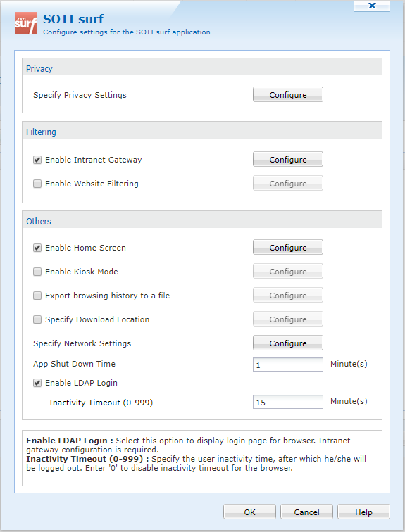The image size is (405, 532).
Task: Close the SOTI surf dialog
Action: [x=372, y=6]
